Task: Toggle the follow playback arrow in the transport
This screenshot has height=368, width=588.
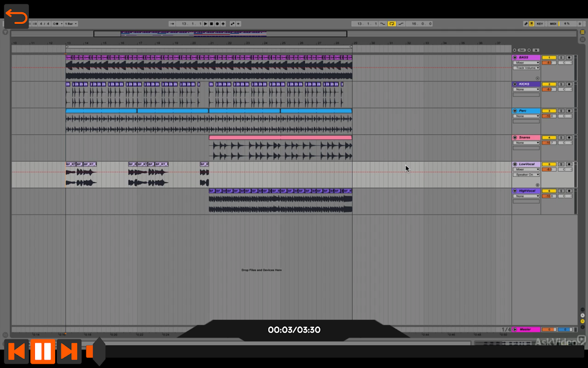Action: pyautogui.click(x=172, y=23)
